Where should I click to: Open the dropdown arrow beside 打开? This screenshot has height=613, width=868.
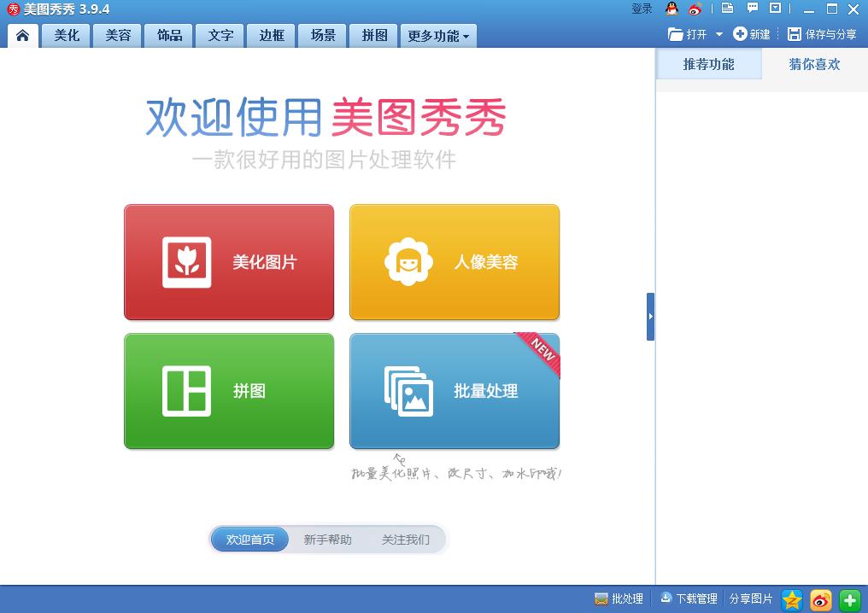[x=720, y=35]
